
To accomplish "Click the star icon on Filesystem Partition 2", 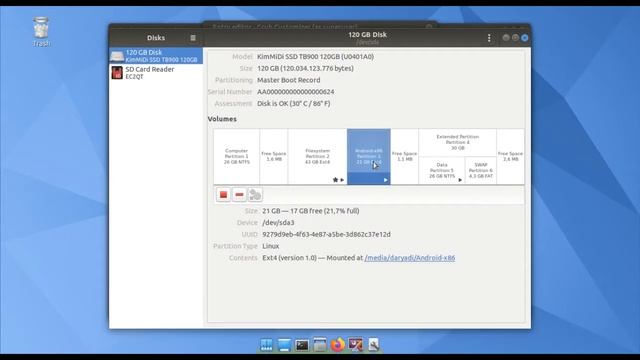I will click(x=336, y=180).
